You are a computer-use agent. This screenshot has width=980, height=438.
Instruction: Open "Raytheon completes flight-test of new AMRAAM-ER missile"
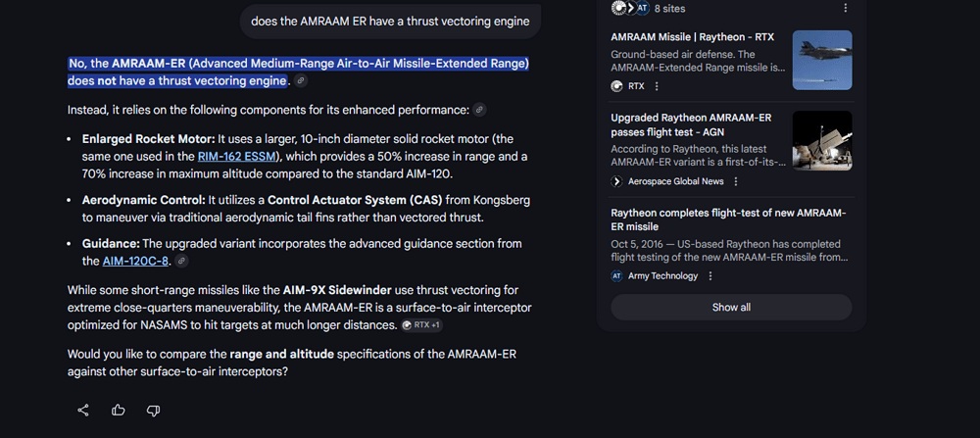coord(728,219)
